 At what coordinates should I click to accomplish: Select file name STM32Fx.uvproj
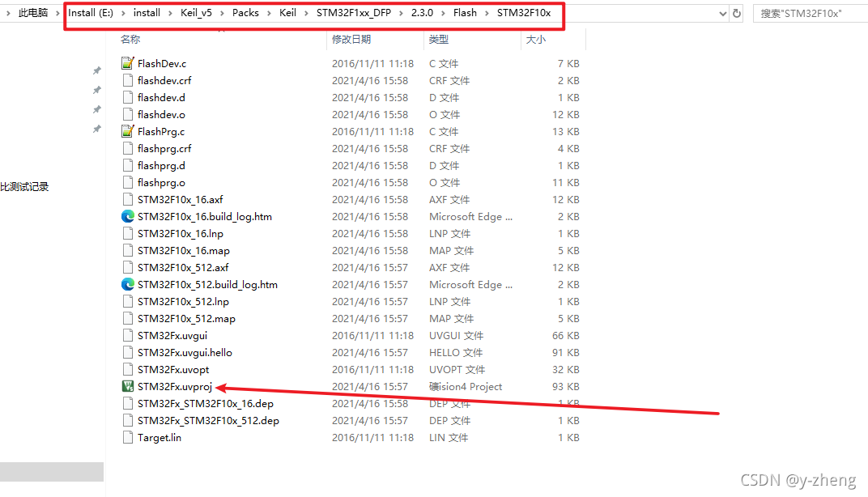coord(175,386)
